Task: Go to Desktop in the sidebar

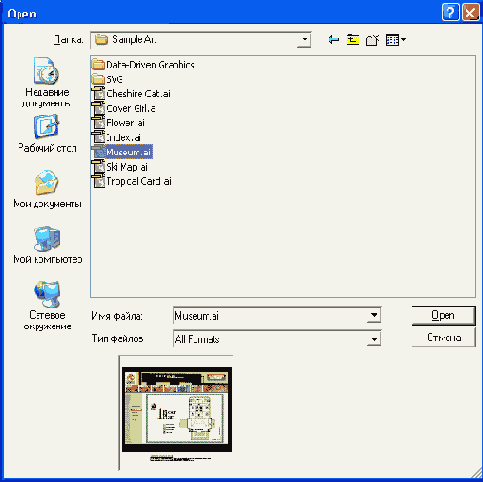Action: pos(47,133)
